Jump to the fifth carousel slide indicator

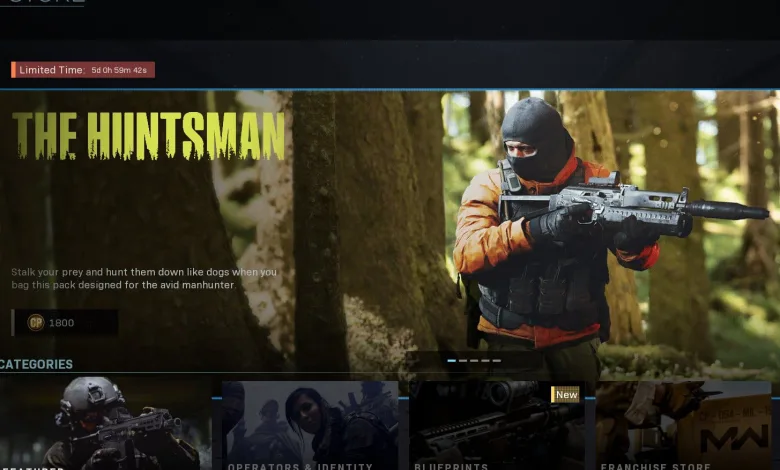(497, 360)
